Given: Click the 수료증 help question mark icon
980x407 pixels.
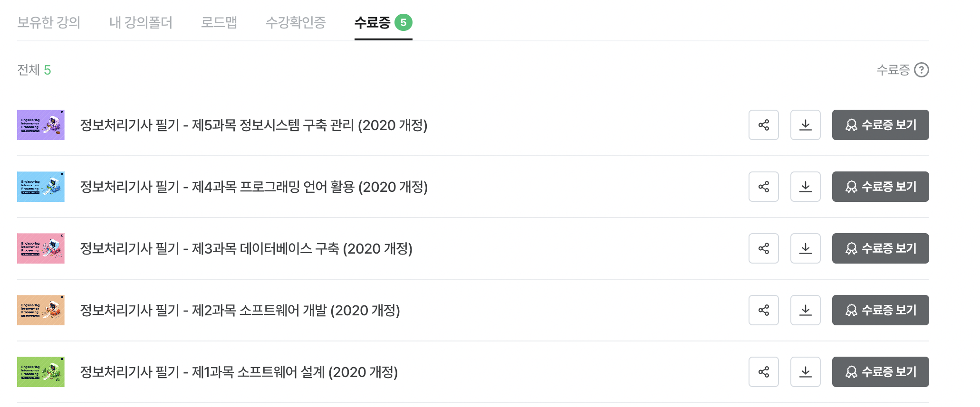Looking at the screenshot, I should point(922,70).
